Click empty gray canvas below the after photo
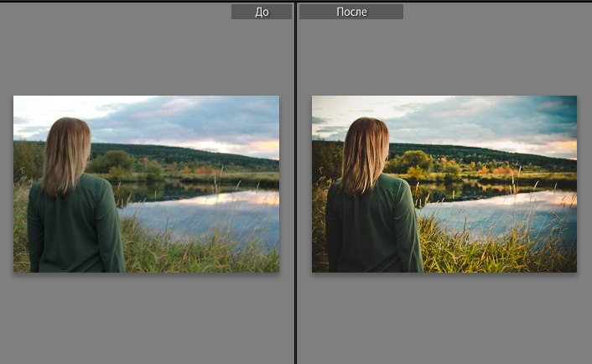The height and width of the screenshot is (364, 592). coord(444,319)
